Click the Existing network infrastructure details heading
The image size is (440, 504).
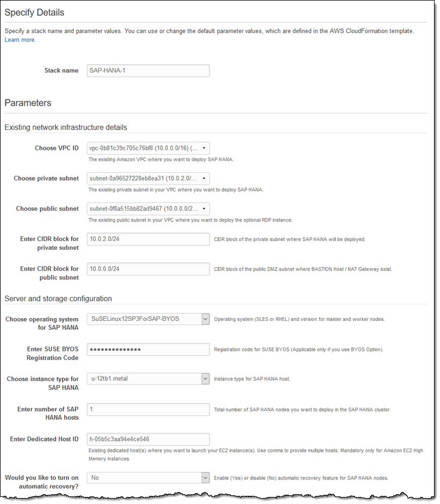point(66,127)
